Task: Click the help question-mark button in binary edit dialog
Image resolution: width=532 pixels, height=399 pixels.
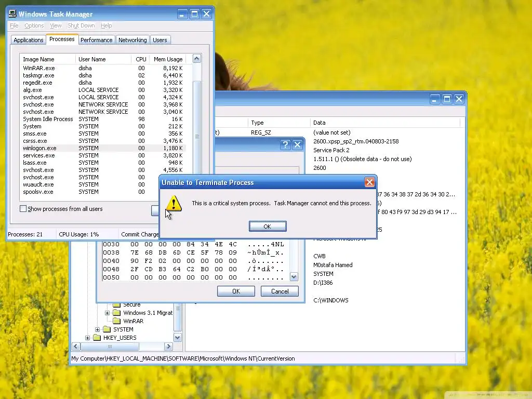Action: (285, 145)
